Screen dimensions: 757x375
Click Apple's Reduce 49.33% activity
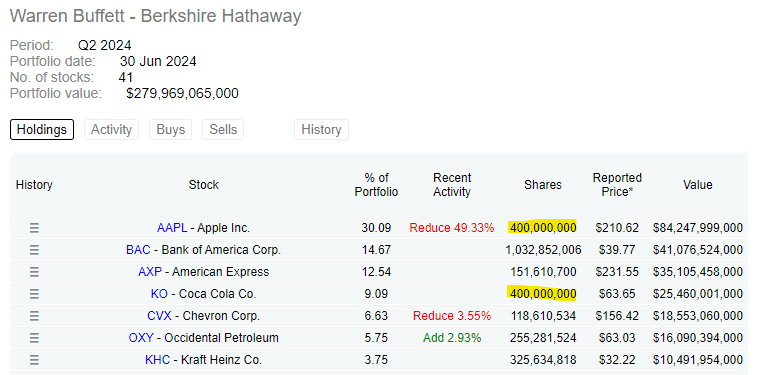pos(452,228)
